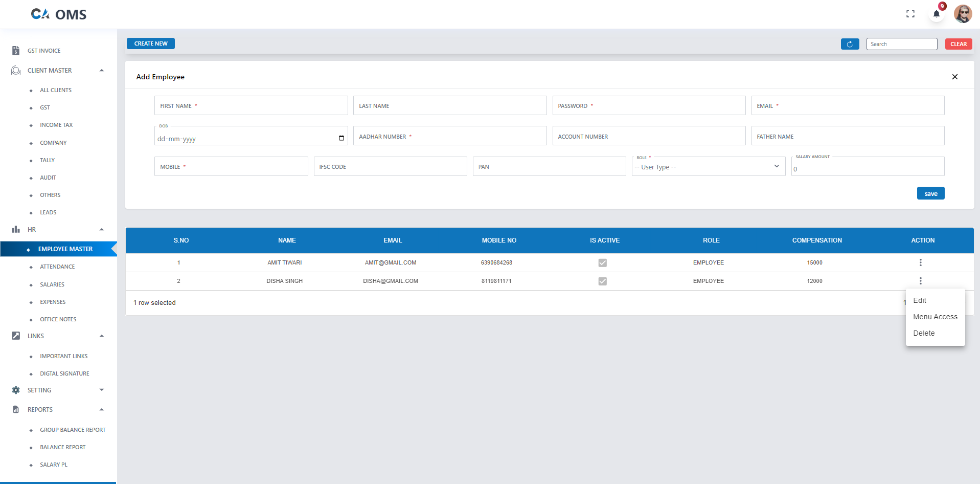980x484 pixels.
Task: Click the LINKS sidebar icon
Action: (15, 336)
